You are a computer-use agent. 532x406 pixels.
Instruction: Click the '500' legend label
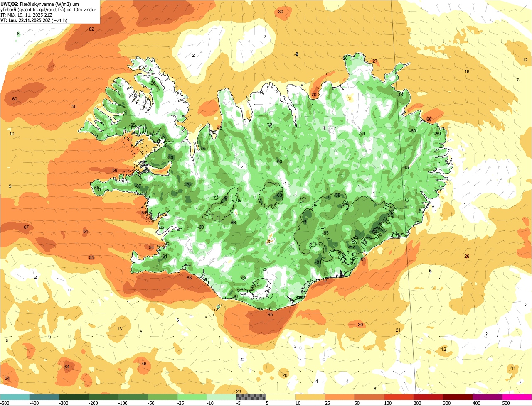[505, 403]
